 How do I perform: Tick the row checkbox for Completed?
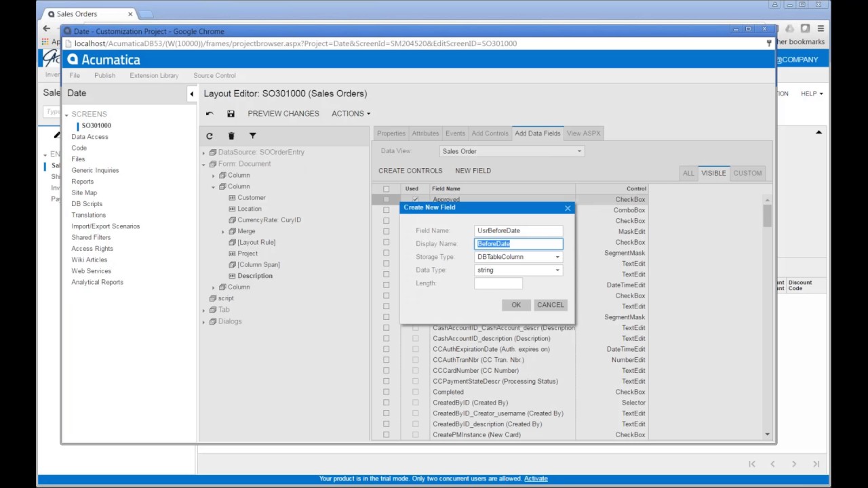pos(386,392)
